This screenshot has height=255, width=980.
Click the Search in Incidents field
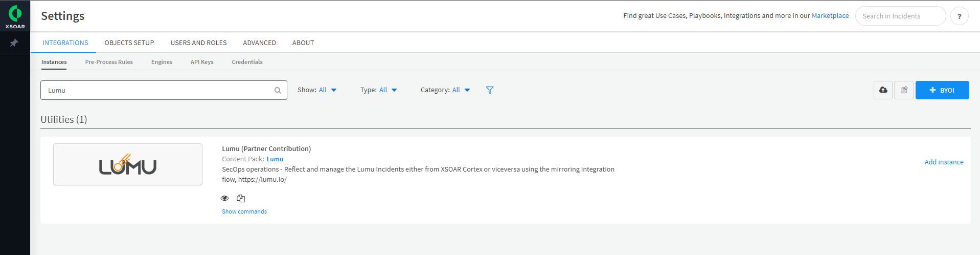(x=900, y=16)
